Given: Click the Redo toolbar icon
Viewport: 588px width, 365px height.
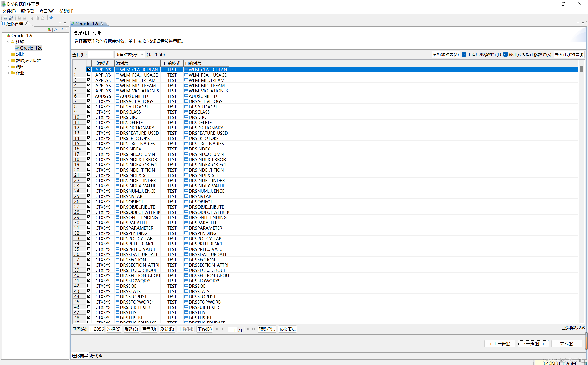Looking at the screenshot, I should [25, 18].
